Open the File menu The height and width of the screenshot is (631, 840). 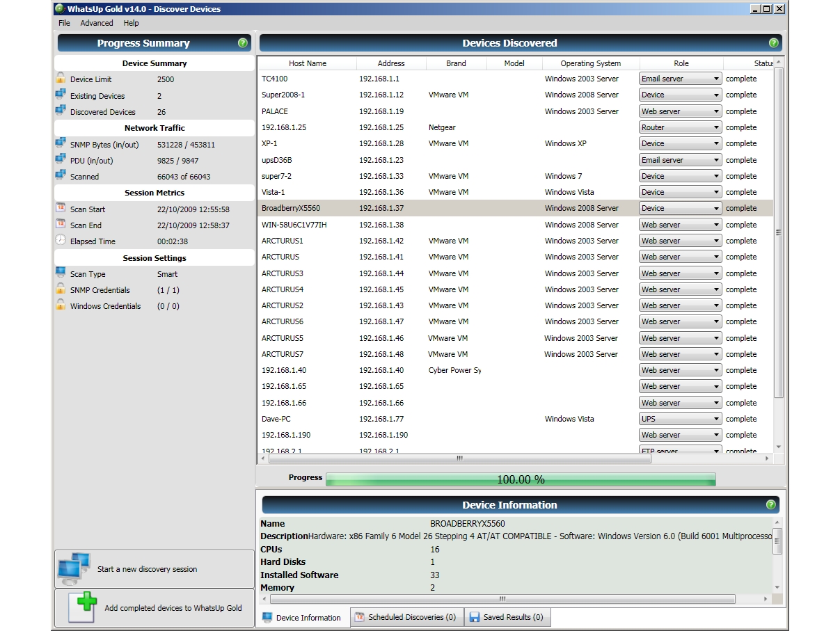[64, 23]
